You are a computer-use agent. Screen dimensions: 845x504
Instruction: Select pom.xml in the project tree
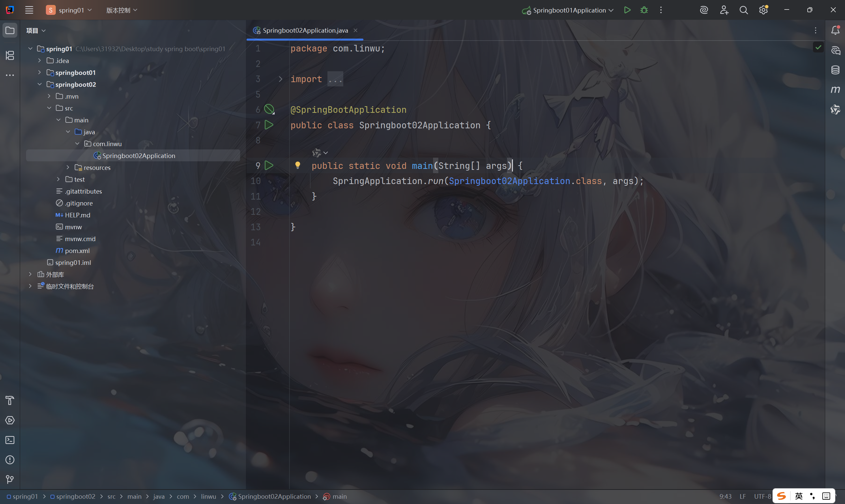point(77,251)
